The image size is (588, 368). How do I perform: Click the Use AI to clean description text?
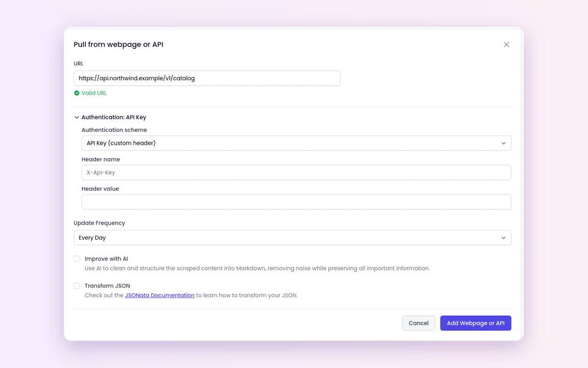pyautogui.click(x=257, y=268)
